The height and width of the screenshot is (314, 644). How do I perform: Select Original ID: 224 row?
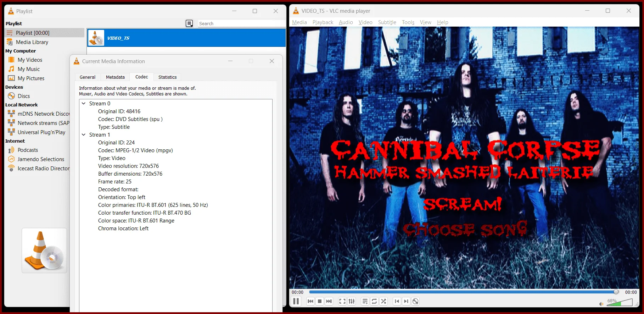(x=116, y=143)
